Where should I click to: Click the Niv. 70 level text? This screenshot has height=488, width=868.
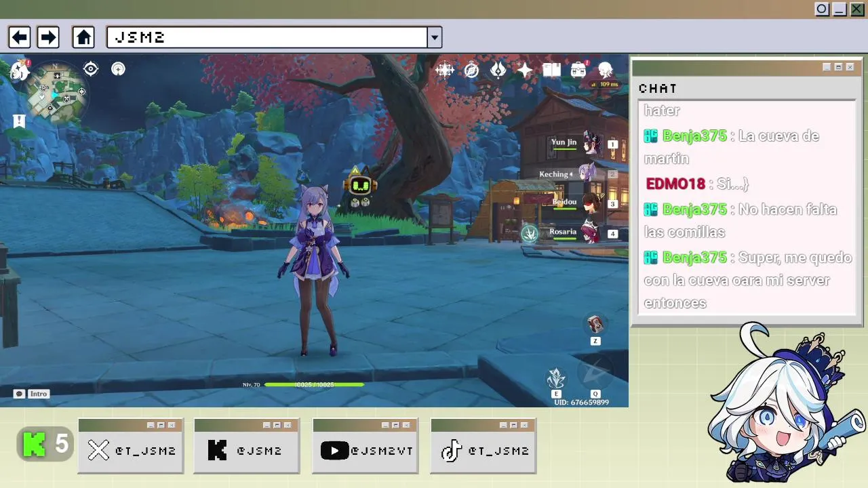251,384
